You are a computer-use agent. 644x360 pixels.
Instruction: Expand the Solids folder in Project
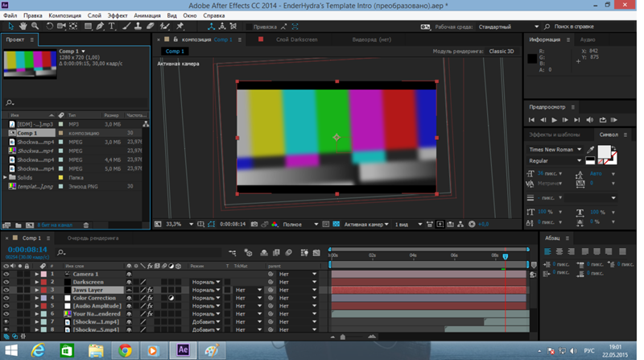click(5, 177)
